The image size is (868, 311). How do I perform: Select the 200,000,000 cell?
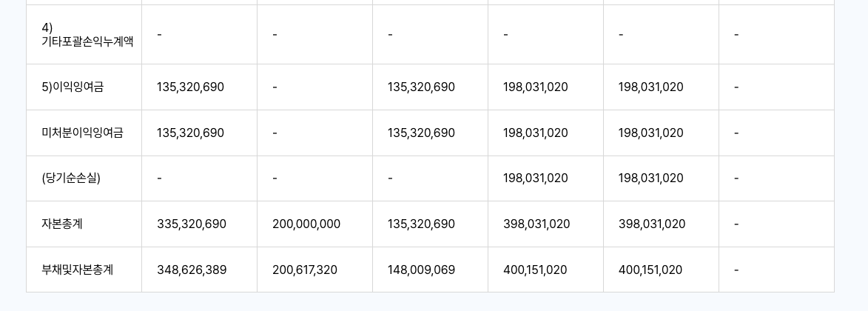click(306, 224)
